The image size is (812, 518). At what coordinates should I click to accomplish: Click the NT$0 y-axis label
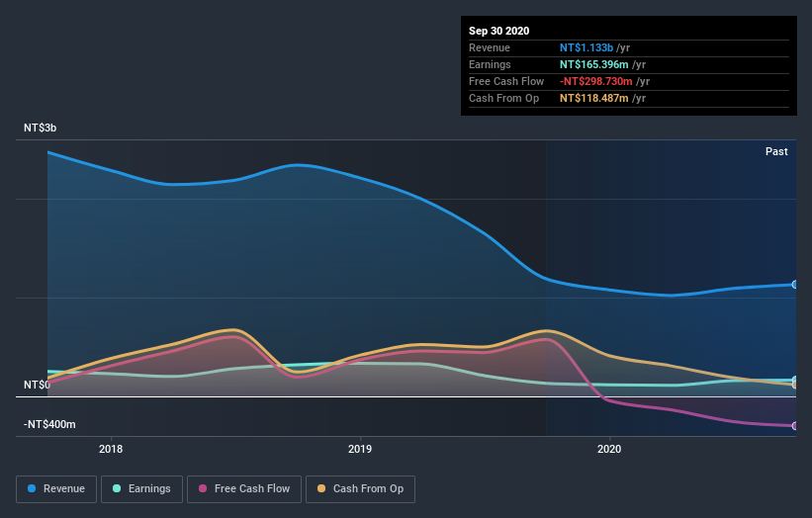(x=37, y=385)
